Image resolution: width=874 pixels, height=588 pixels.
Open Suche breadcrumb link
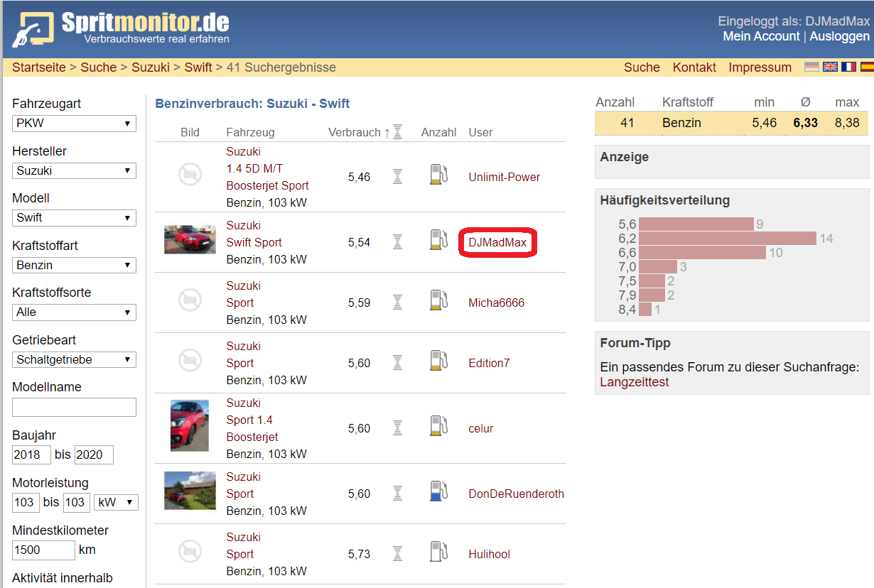[98, 67]
